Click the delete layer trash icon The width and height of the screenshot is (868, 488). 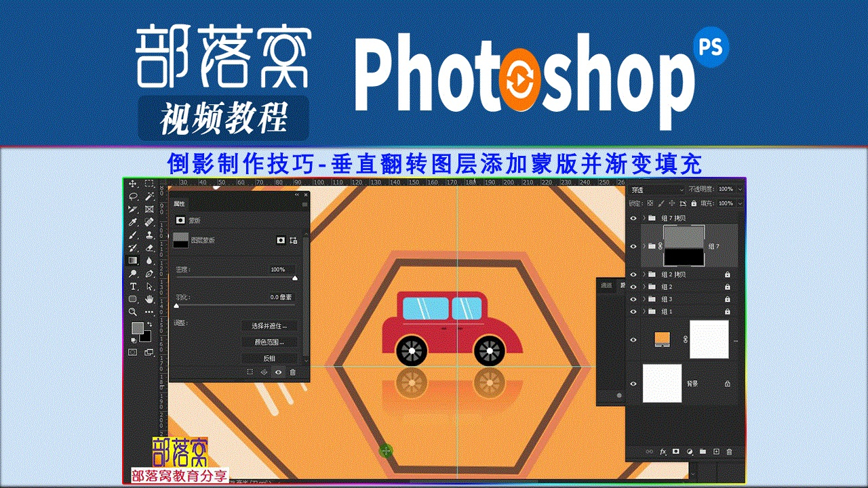click(730, 451)
